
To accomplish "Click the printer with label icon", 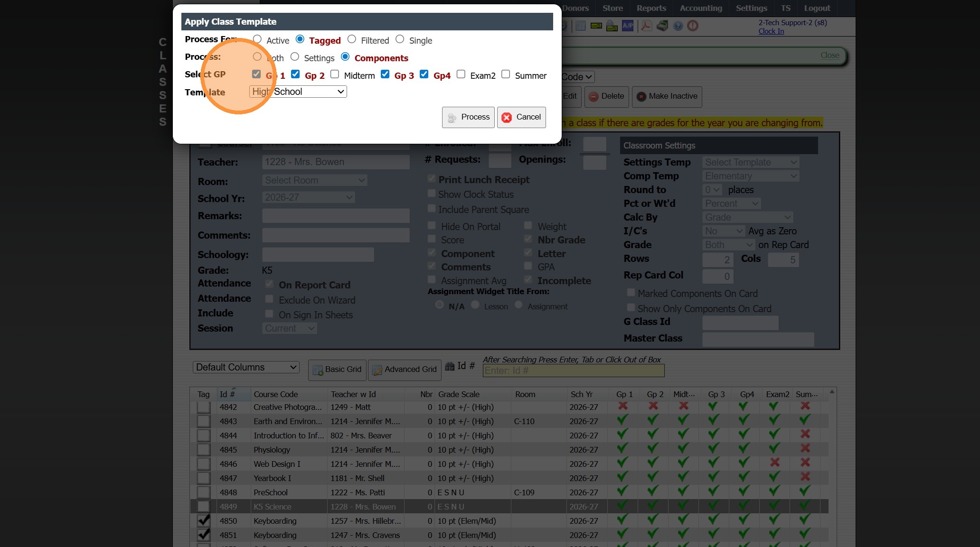I will 612,26.
